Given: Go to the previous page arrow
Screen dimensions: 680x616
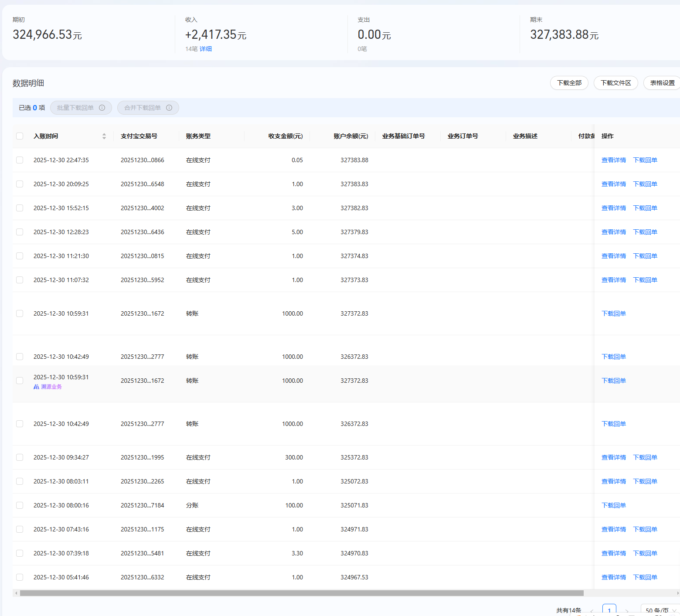Looking at the screenshot, I should (x=592, y=611).
